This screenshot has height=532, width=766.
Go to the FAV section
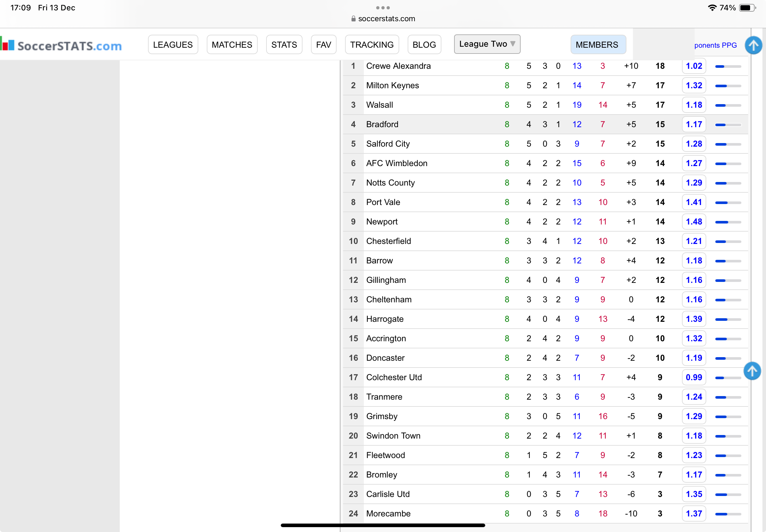[x=324, y=45]
